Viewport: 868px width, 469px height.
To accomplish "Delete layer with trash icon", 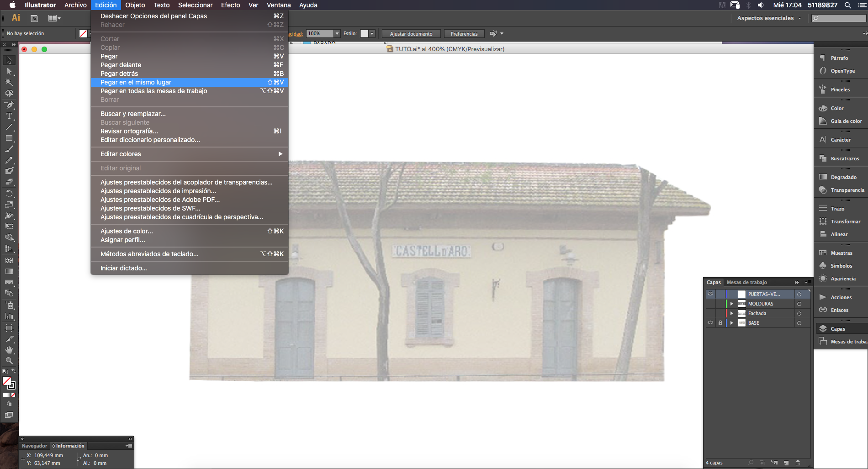I will pos(798,463).
